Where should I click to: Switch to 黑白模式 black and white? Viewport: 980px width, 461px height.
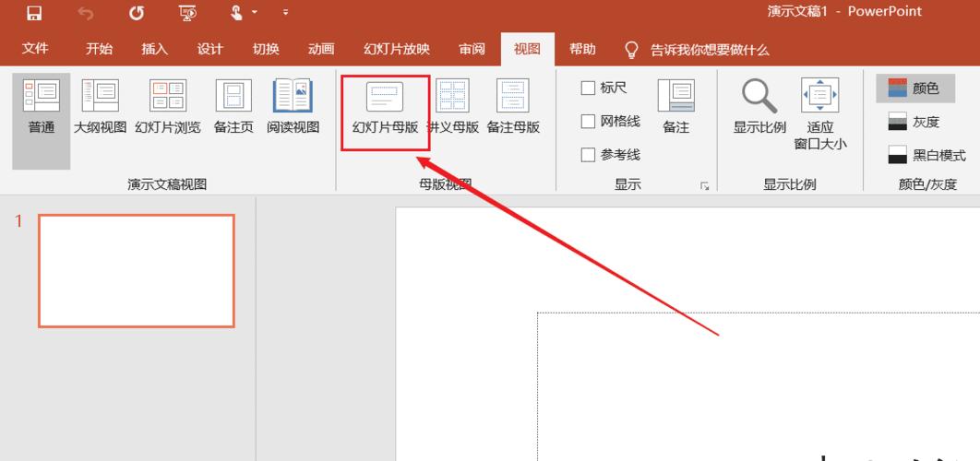pyautogui.click(x=926, y=155)
